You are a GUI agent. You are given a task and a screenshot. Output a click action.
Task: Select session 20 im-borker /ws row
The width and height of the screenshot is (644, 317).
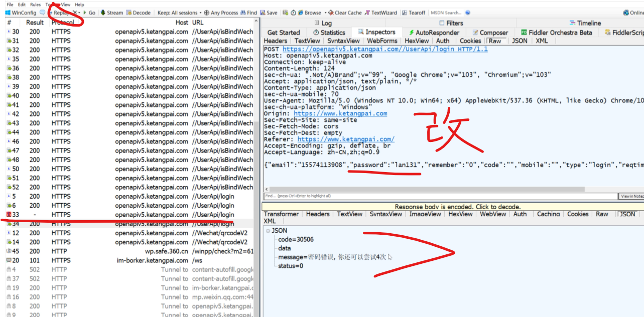click(130, 260)
